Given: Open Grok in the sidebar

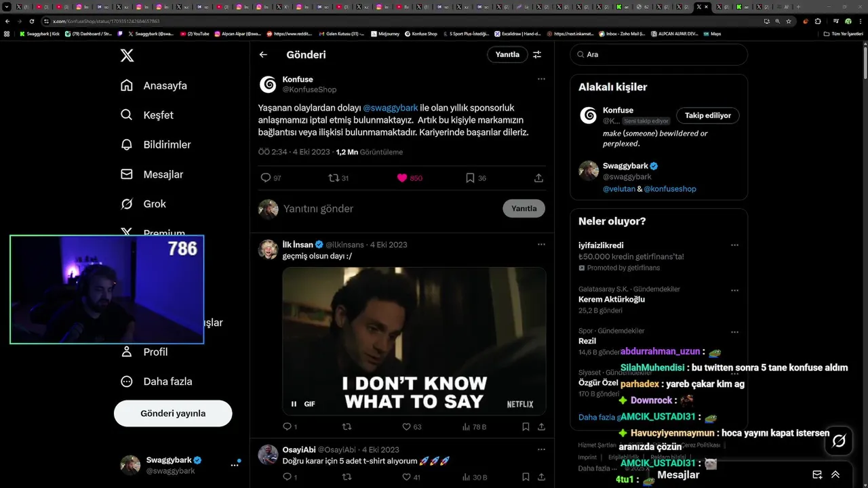Looking at the screenshot, I should pos(143,204).
